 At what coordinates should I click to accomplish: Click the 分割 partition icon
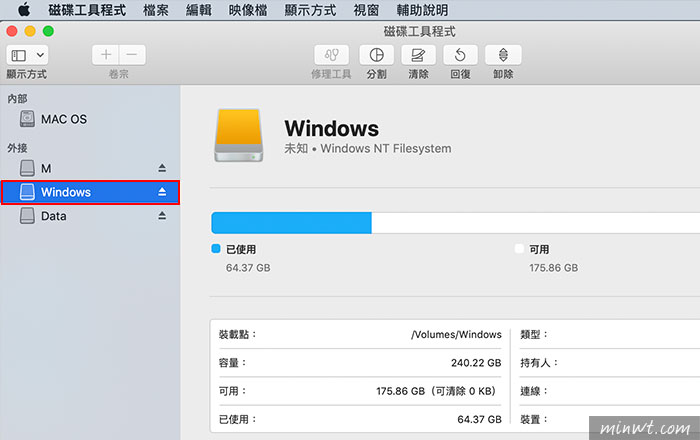[377, 55]
